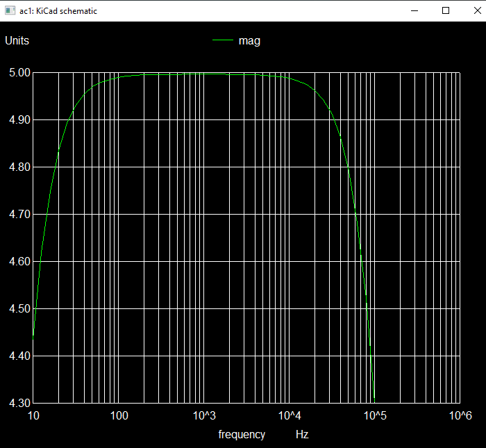
Task: Close the ac1 KiCad schematic window
Action: click(x=477, y=10)
